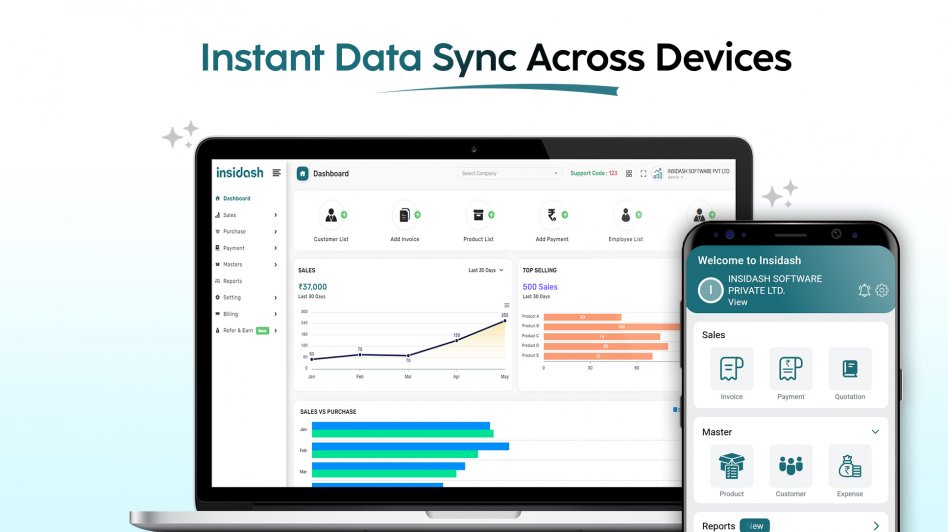Open the Reports section arrow on phone
The image size is (948, 532).
pyautogui.click(x=876, y=526)
